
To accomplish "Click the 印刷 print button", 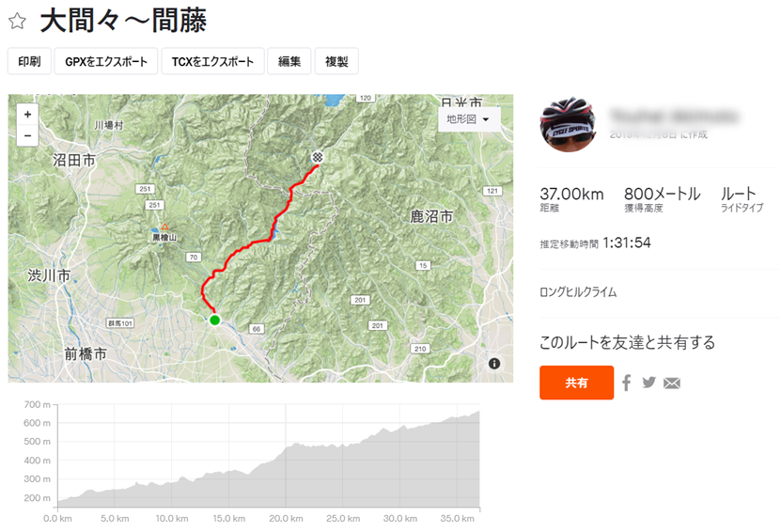I will tap(29, 61).
